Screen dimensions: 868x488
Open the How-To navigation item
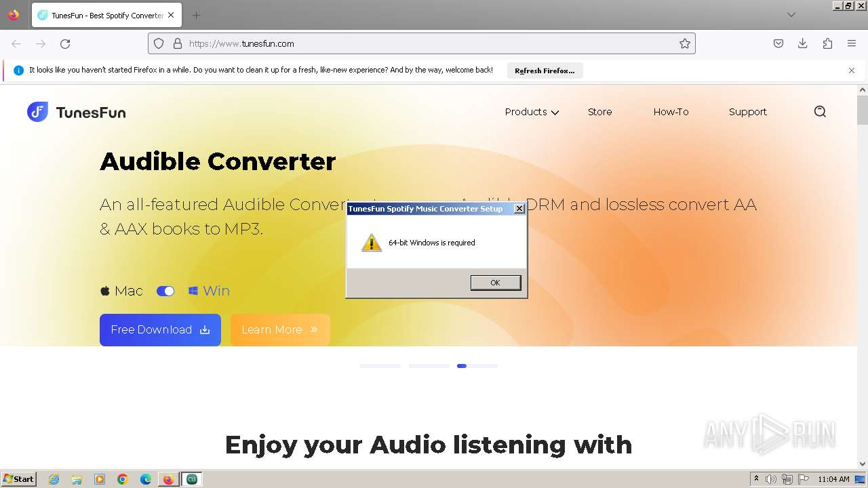[671, 112]
